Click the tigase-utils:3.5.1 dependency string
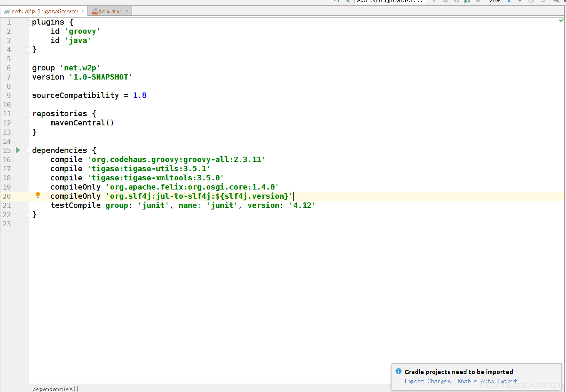Viewport: 566px width, 392px height. tap(149, 169)
